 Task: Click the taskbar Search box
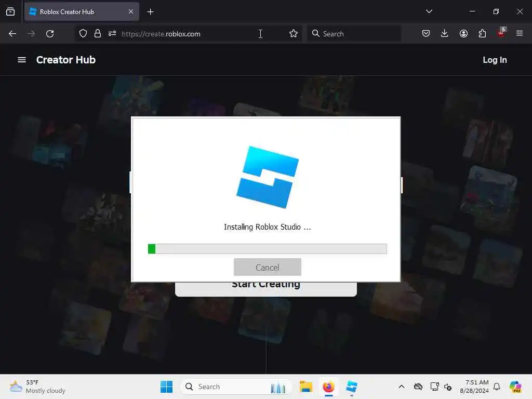pos(236,387)
